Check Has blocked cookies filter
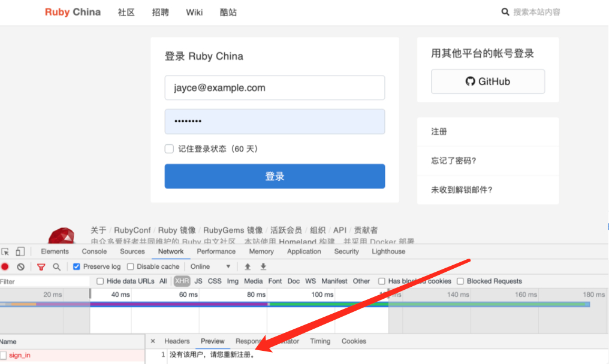The image size is (609, 364). pos(382,281)
